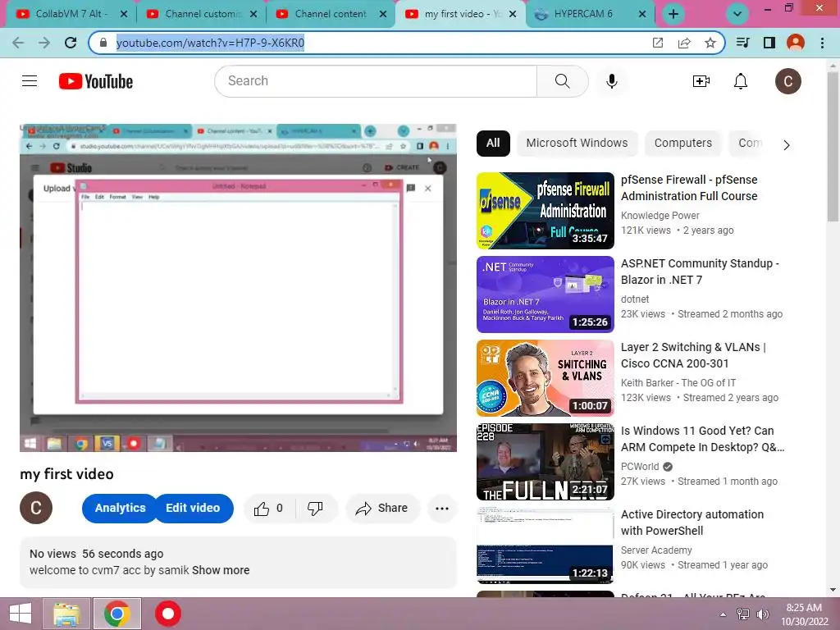Click the Share button
840x630 pixels.
382,509
